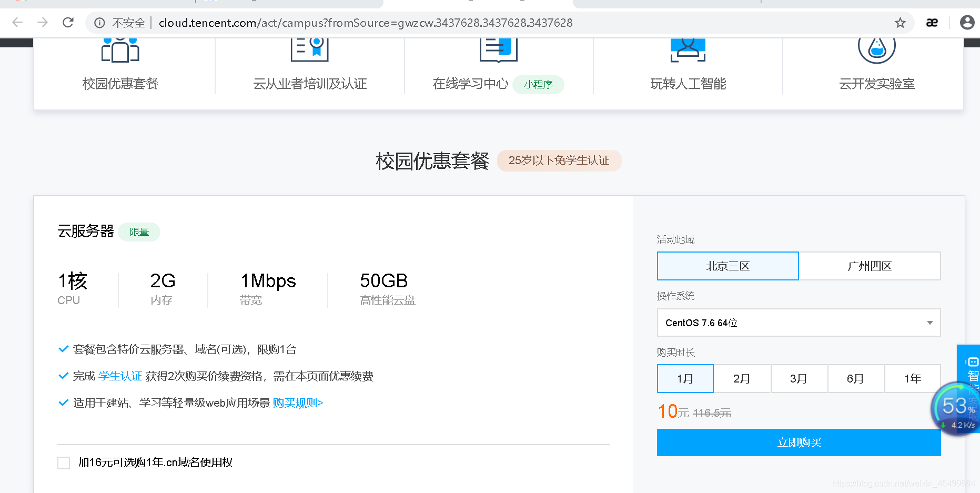The image size is (980, 493).
Task: Open the browser profile avatar
Action: [967, 23]
